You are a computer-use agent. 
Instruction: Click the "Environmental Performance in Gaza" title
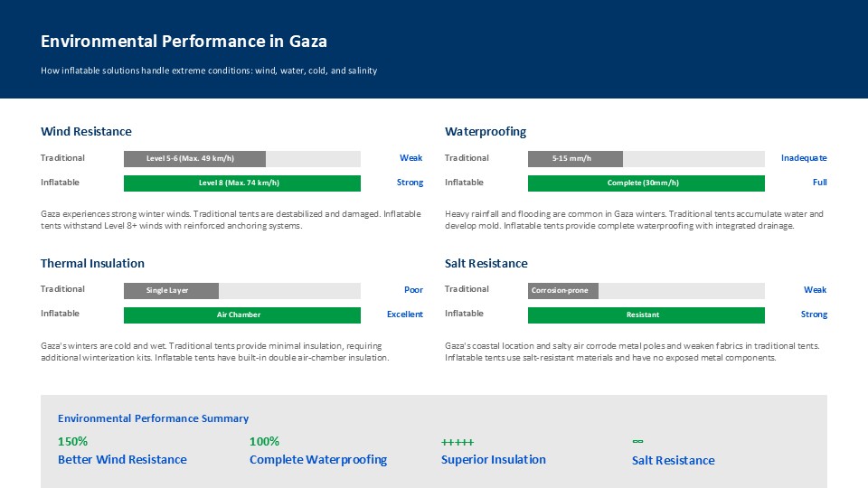(184, 42)
